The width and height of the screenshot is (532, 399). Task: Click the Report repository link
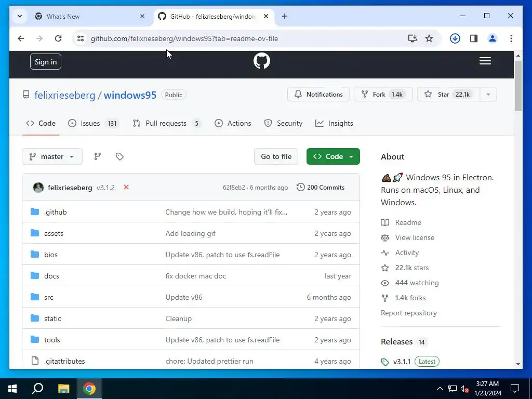pos(408,313)
